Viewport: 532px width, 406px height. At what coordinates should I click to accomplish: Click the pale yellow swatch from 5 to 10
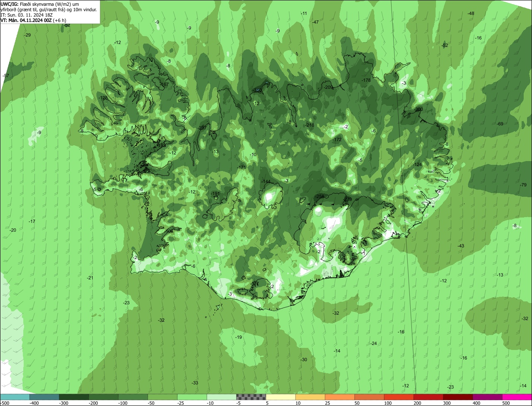point(281,397)
